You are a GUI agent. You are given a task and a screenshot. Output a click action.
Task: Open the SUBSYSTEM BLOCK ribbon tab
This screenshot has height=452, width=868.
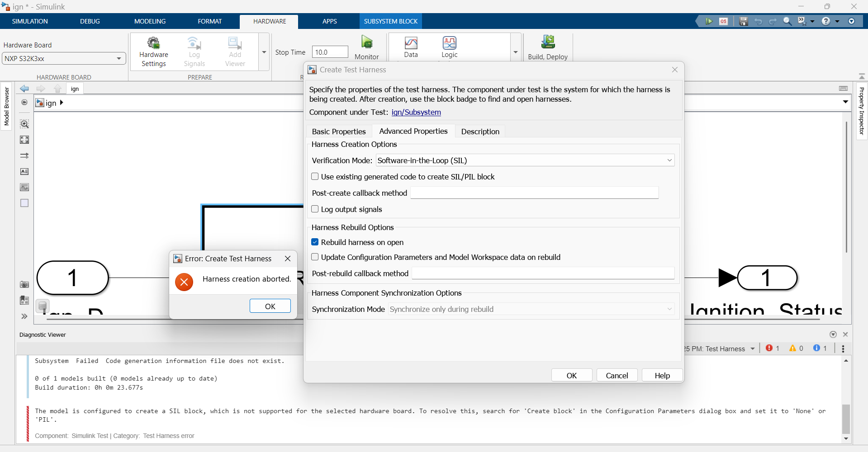pyautogui.click(x=390, y=21)
